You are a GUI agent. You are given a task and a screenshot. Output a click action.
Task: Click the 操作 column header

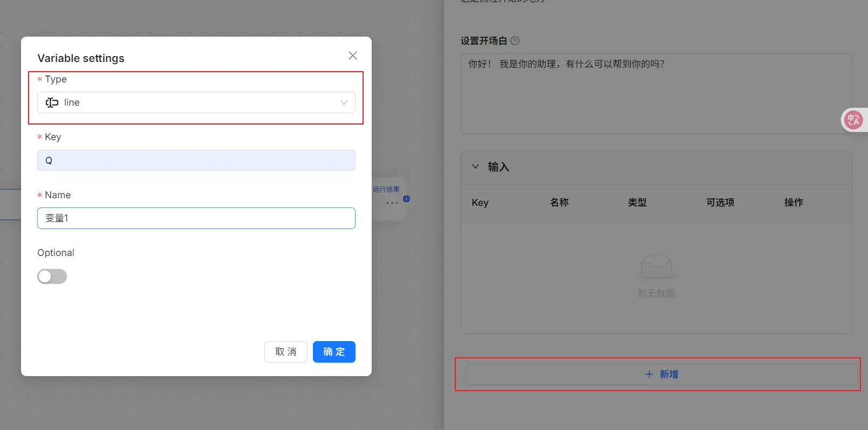point(794,203)
